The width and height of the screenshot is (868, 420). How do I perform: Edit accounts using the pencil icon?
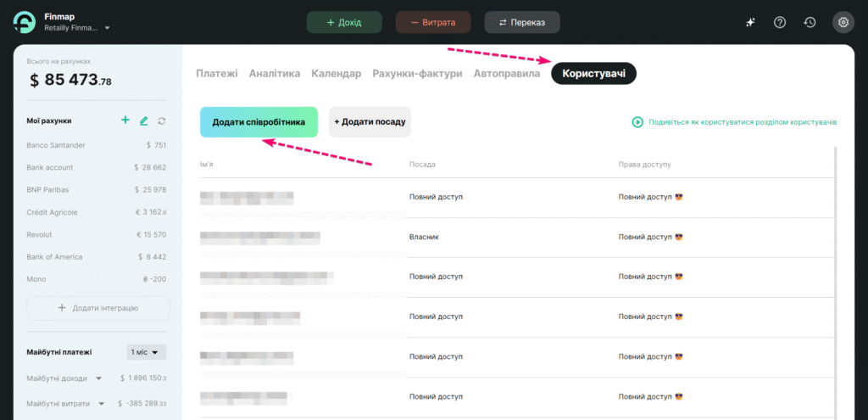tap(144, 120)
